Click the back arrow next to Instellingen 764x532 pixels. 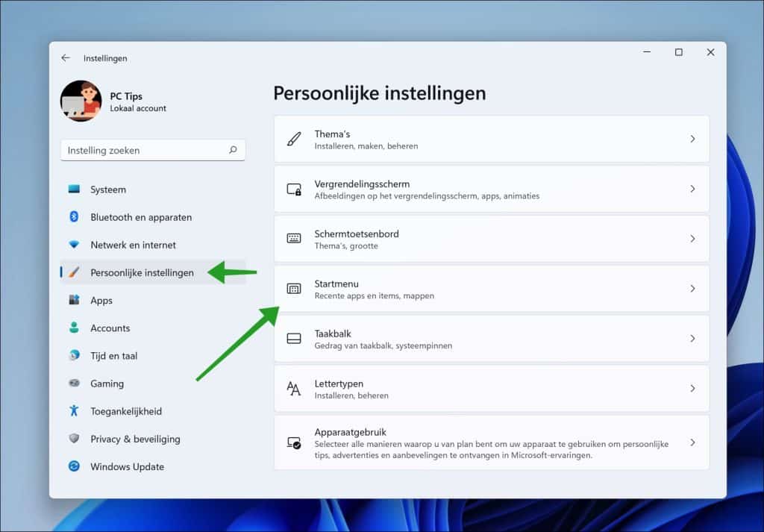66,58
